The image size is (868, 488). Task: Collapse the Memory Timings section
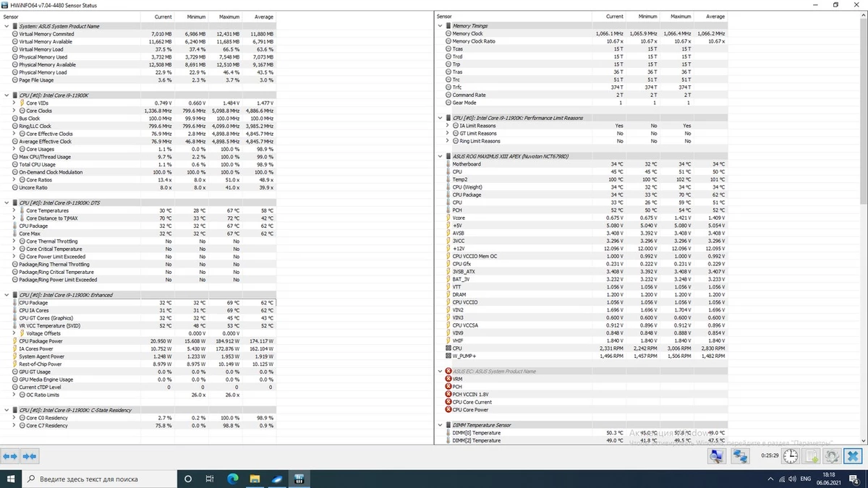(x=440, y=26)
